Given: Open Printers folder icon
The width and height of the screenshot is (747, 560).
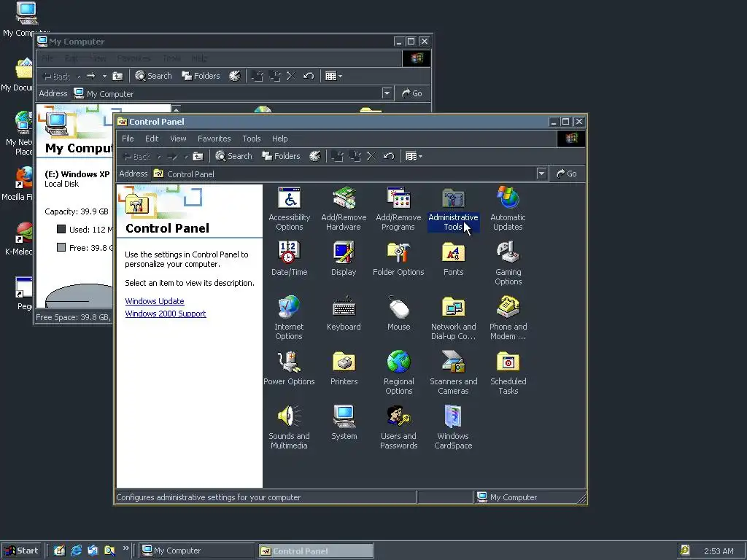Looking at the screenshot, I should [x=344, y=368].
